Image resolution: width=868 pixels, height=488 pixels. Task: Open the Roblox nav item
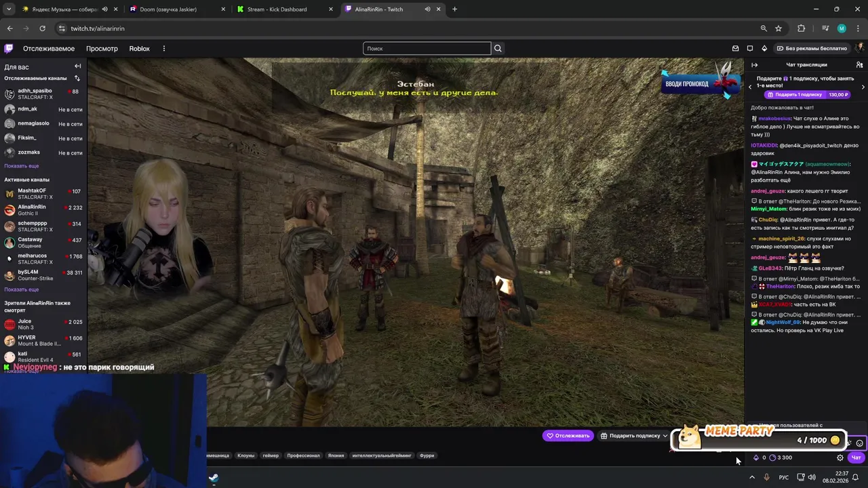click(139, 49)
